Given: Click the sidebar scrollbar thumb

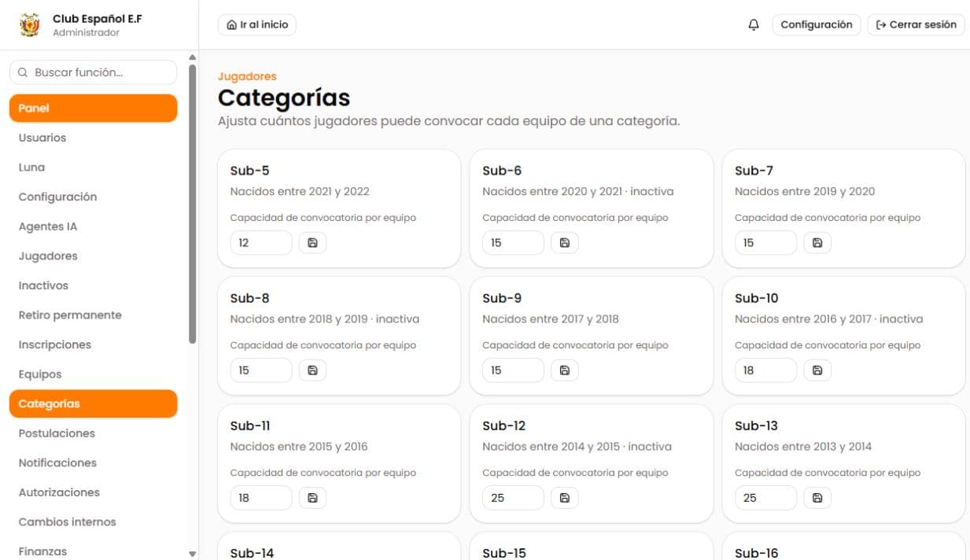Looking at the screenshot, I should [x=193, y=204].
